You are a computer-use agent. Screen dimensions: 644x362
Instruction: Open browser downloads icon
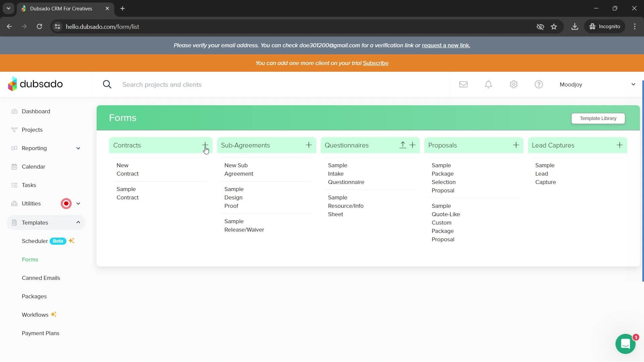coord(575,26)
